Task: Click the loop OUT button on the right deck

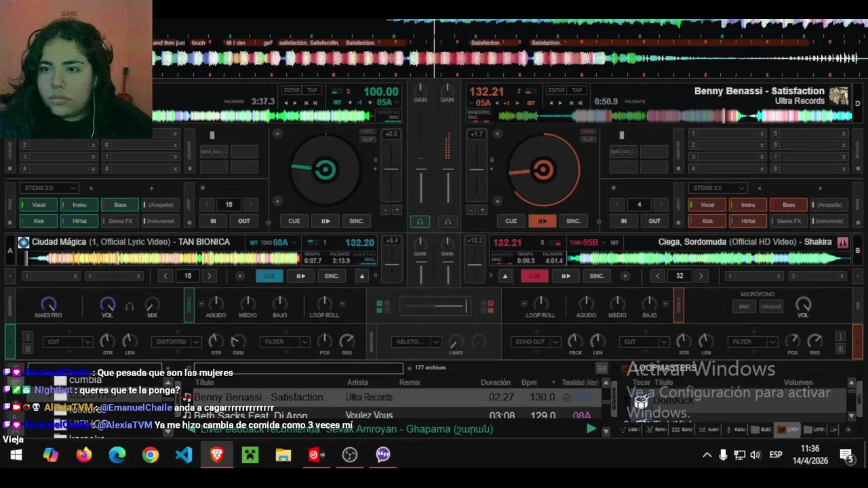Action: 654,221
